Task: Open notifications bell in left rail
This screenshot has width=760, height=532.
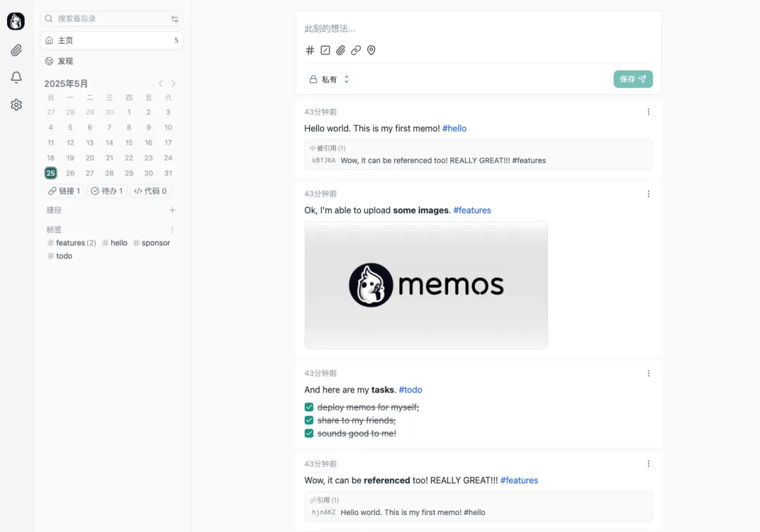Action: pyautogui.click(x=16, y=77)
